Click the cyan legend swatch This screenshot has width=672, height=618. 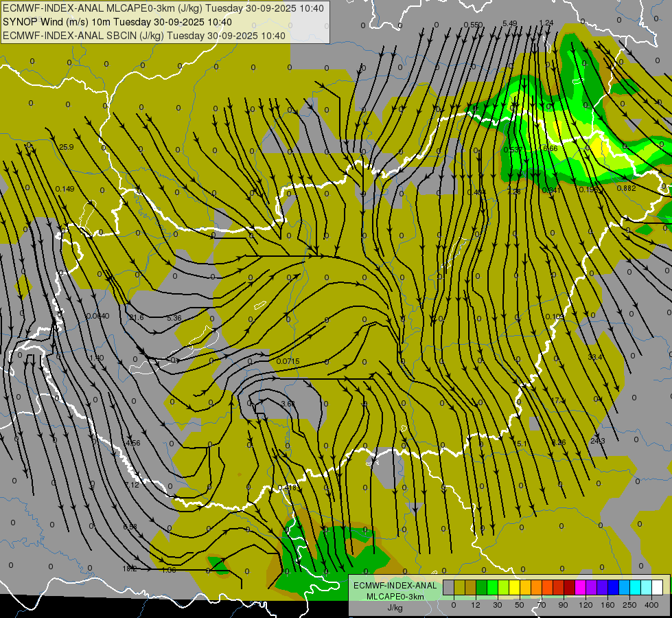pos(636,587)
